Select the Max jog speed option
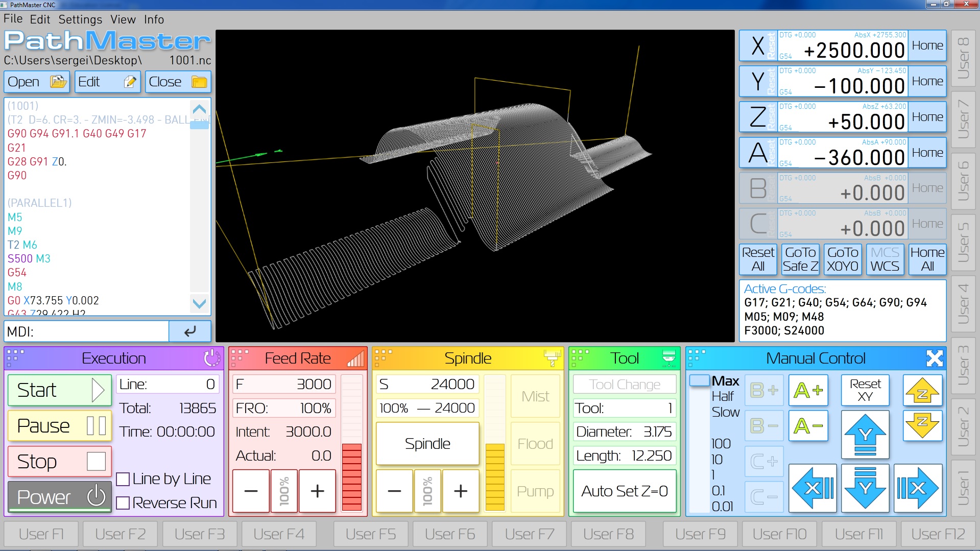Image resolution: width=980 pixels, height=551 pixels. tap(725, 381)
